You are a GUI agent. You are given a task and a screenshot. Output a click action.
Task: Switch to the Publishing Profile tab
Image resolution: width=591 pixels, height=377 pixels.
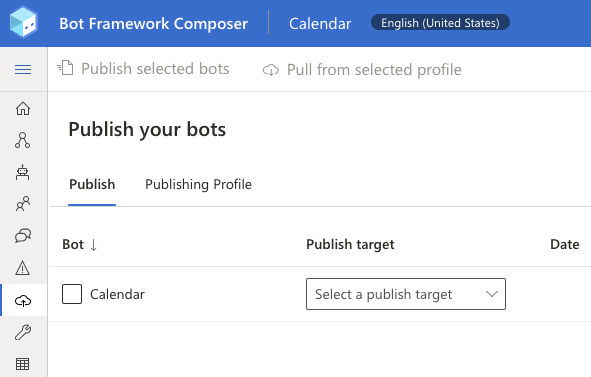[198, 184]
